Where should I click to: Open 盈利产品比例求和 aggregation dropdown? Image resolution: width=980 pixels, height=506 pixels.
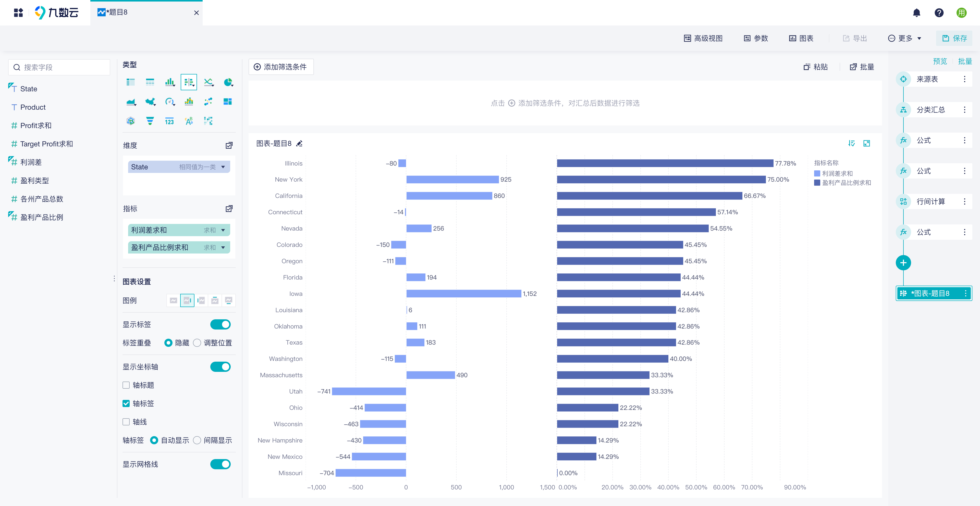click(223, 247)
